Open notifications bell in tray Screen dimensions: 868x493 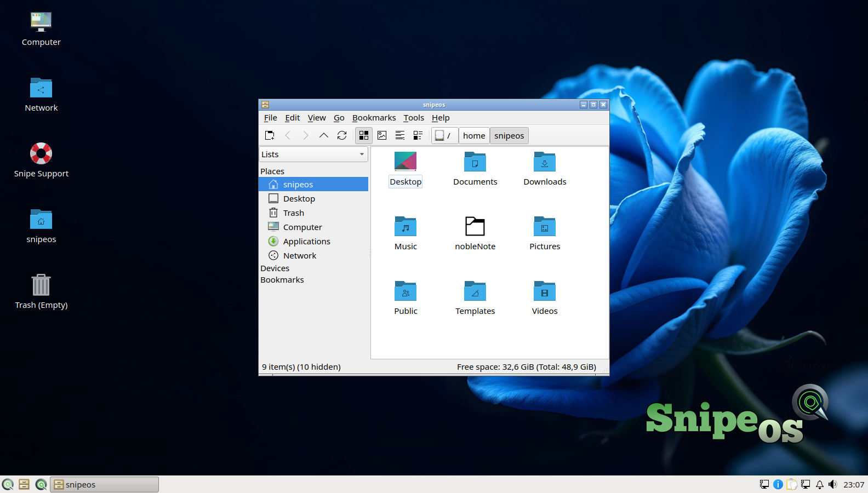pos(820,484)
